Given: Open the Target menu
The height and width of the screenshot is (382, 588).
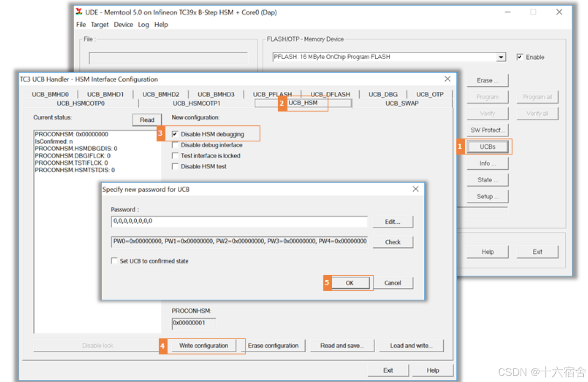Looking at the screenshot, I should 100,24.
